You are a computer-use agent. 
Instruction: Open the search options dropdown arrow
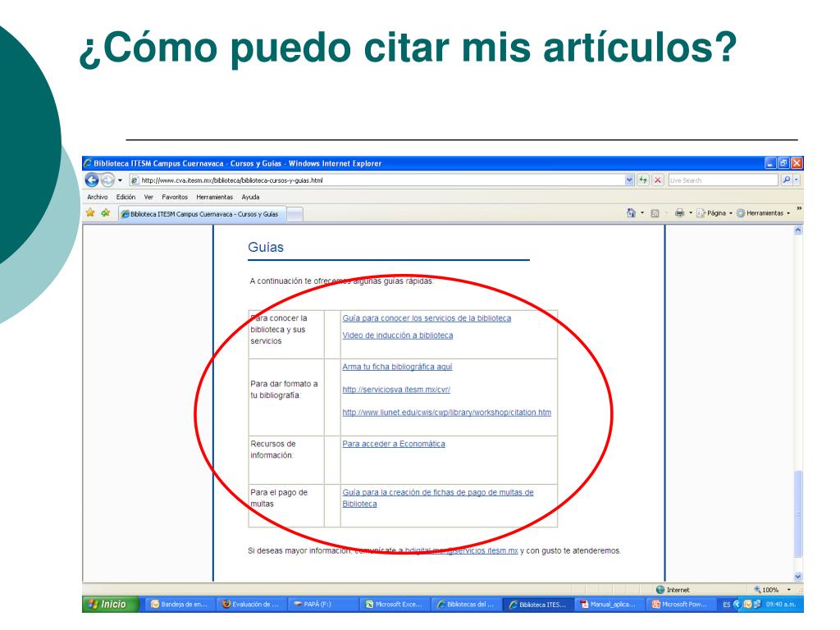(797, 180)
